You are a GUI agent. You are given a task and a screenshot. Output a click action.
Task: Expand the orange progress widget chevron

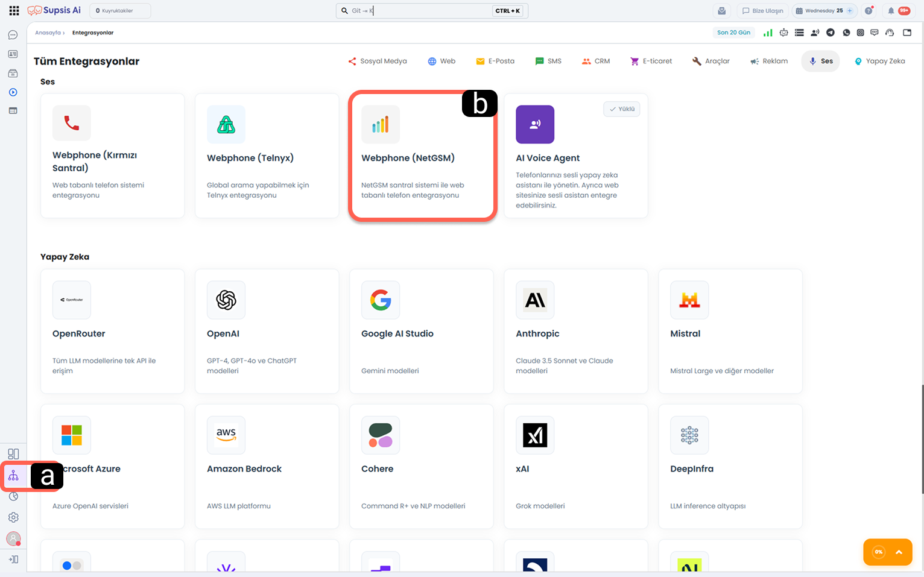tap(899, 552)
